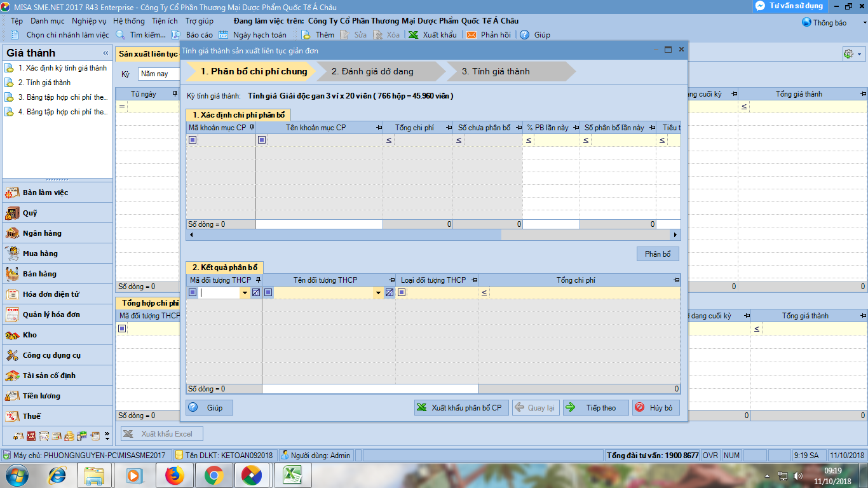The height and width of the screenshot is (488, 868).
Task: Open the Nghiệp vụ menu
Action: click(89, 21)
